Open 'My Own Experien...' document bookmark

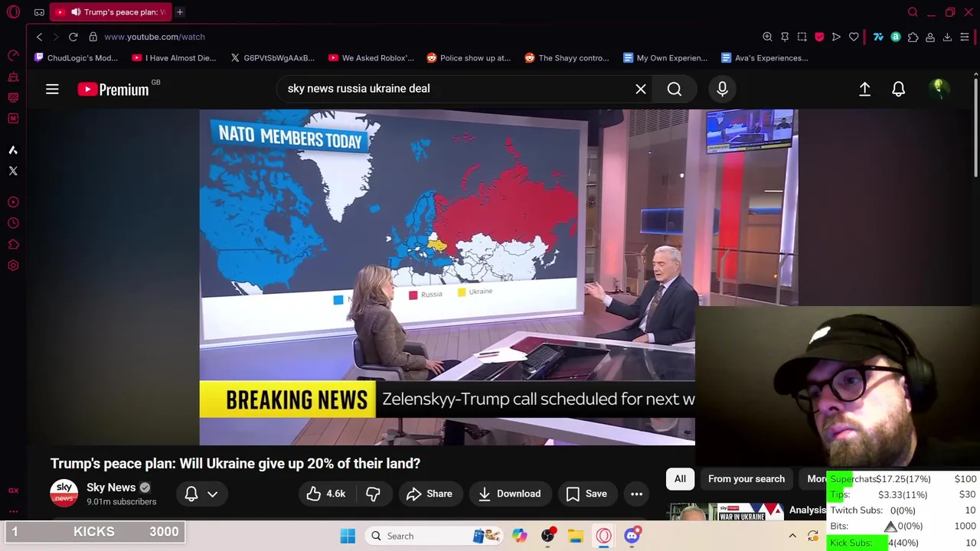point(665,58)
